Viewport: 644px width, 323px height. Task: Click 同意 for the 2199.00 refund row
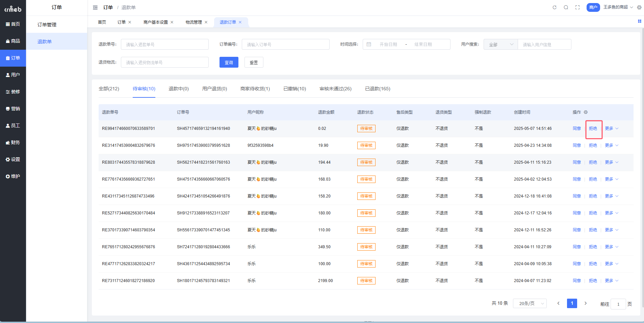click(576, 281)
